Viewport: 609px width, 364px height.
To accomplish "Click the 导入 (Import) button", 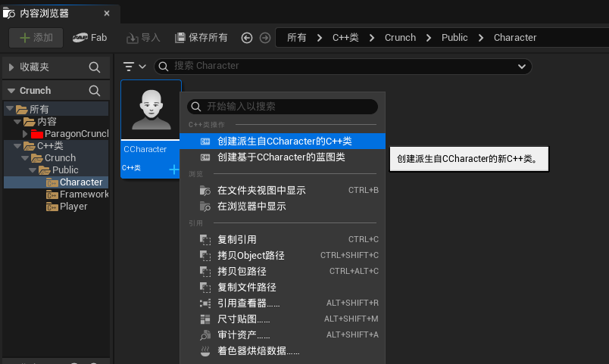I will click(x=143, y=38).
